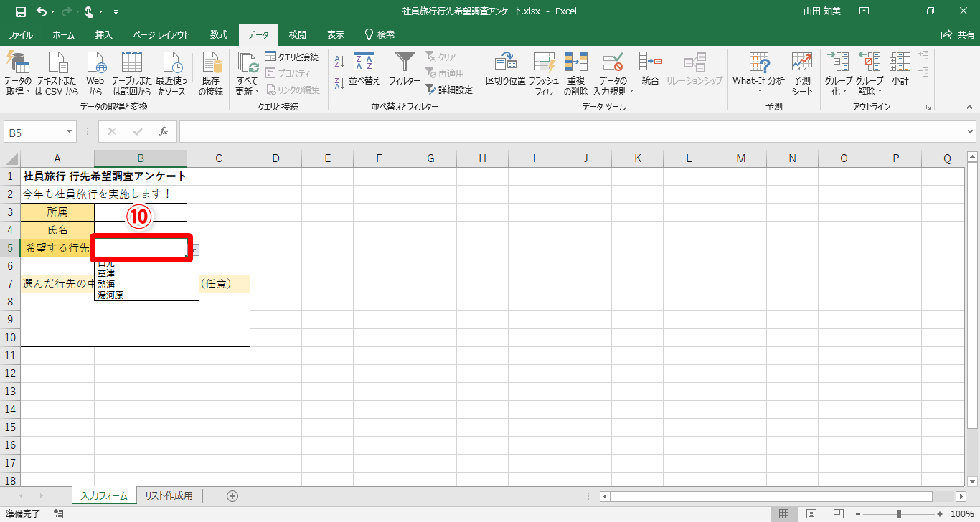
Task: Expand the formula bar
Action: click(971, 132)
